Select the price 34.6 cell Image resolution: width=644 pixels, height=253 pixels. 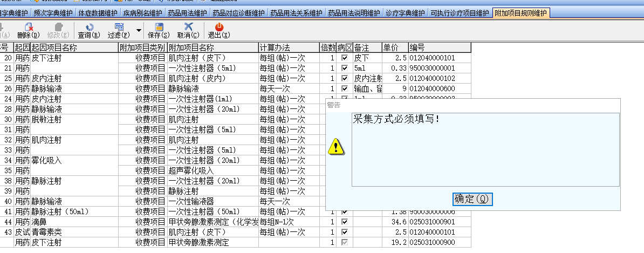pos(395,222)
